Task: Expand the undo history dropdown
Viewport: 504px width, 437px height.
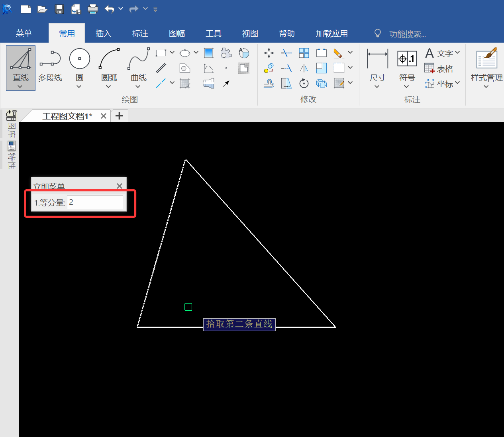Action: 121,9
